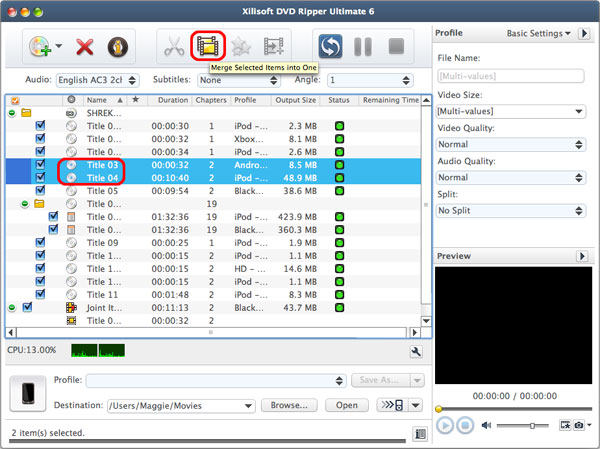Open the transfer to device dropdown arrow
The width and height of the screenshot is (600, 449).
coord(416,405)
